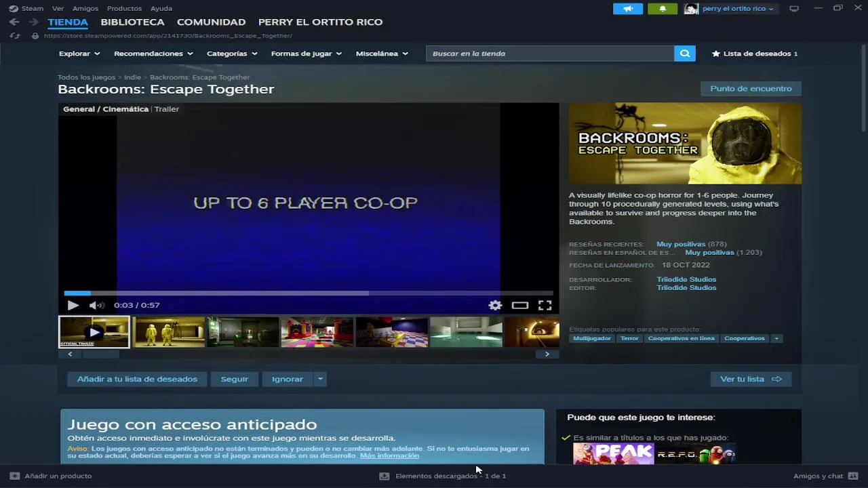This screenshot has width=868, height=488.
Task: Open the Productos menu
Action: click(x=124, y=9)
